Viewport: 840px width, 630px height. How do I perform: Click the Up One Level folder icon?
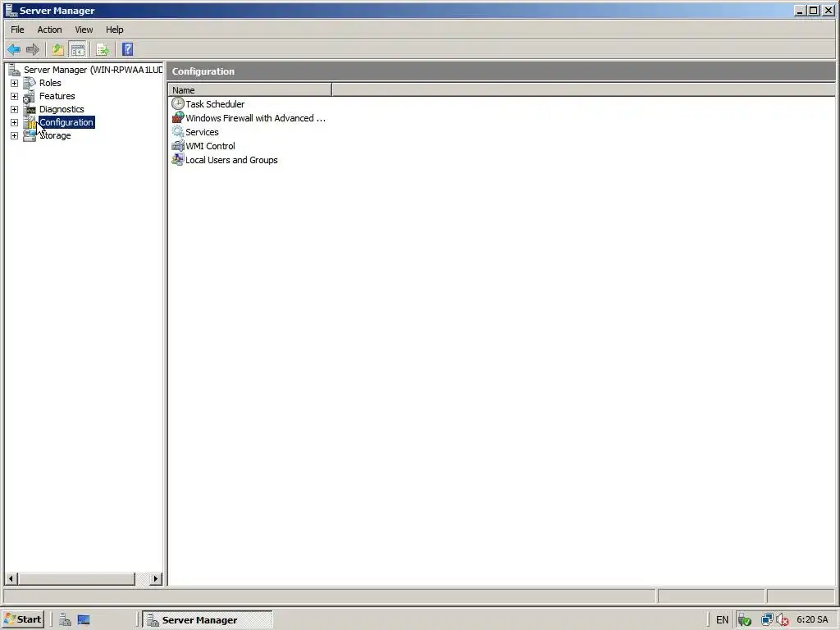click(x=58, y=50)
